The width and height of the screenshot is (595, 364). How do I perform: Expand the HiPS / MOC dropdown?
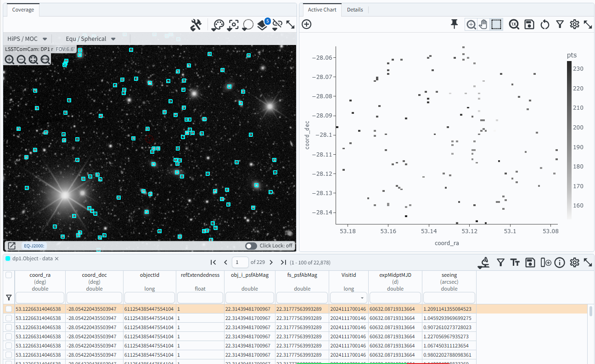[x=28, y=39]
